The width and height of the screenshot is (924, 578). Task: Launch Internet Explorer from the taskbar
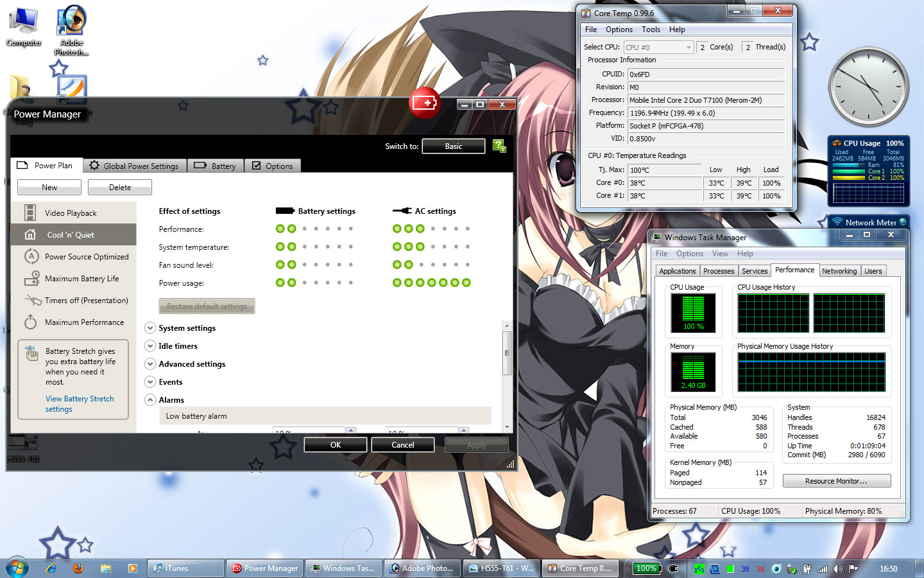pos(51,568)
